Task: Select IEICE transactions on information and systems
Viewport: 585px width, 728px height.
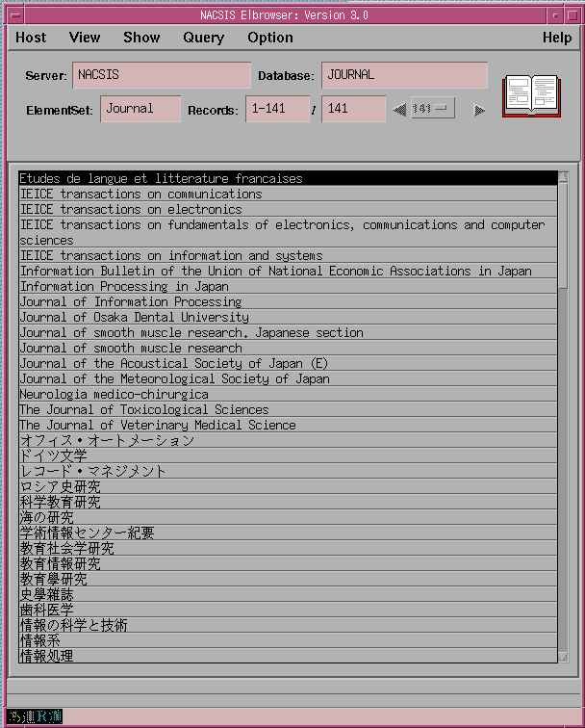Action: (x=288, y=255)
